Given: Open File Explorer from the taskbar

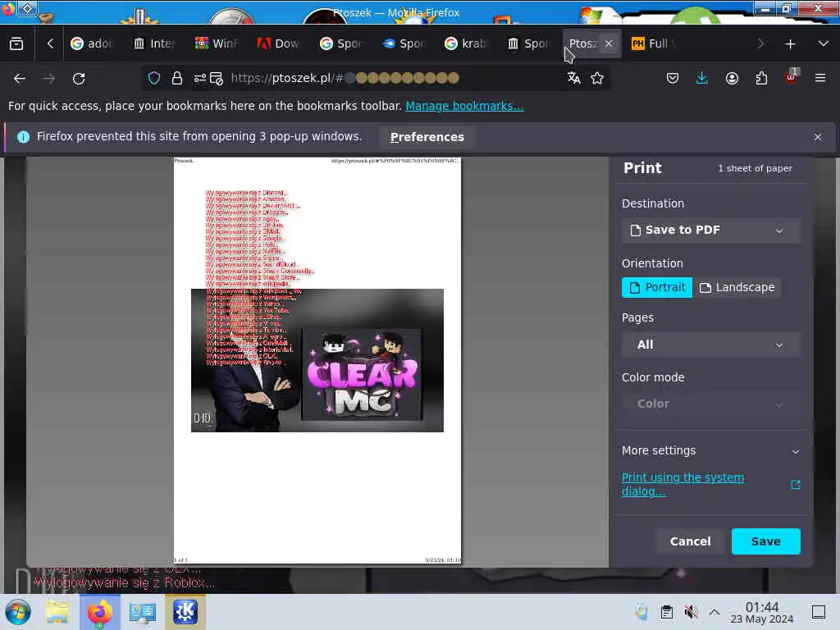Looking at the screenshot, I should point(57,612).
